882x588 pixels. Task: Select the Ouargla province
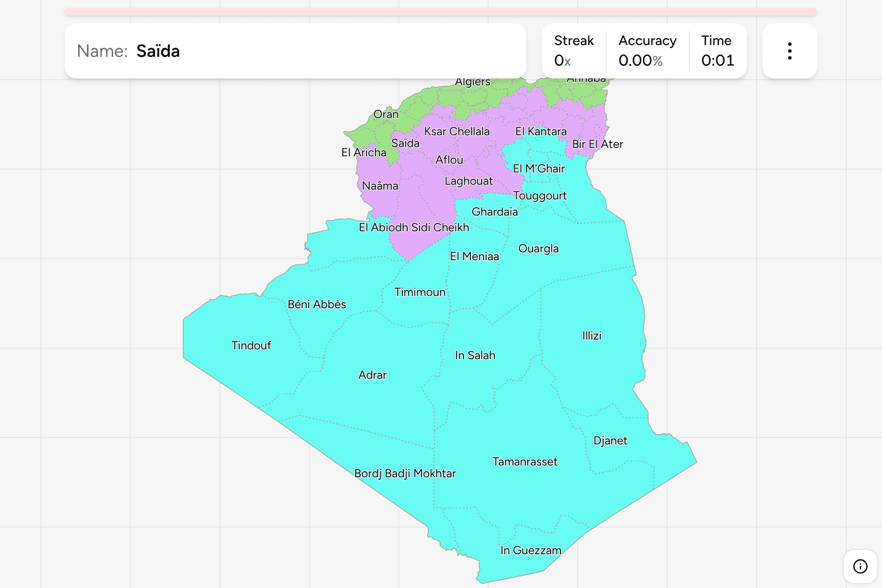tap(539, 248)
